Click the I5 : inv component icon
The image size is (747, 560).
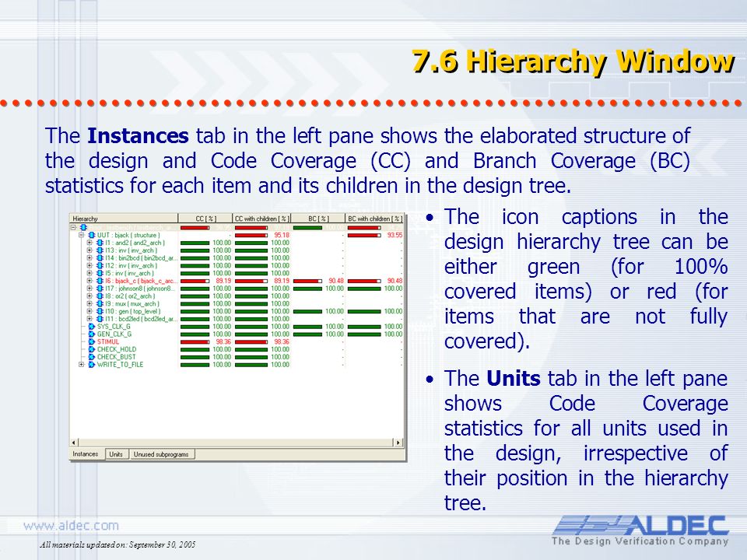coord(100,273)
